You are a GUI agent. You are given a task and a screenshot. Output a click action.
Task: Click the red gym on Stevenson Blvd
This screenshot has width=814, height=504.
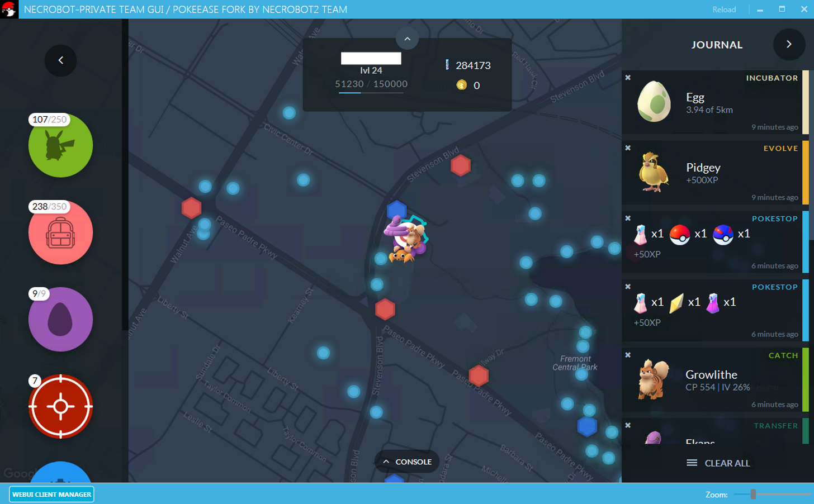click(461, 165)
